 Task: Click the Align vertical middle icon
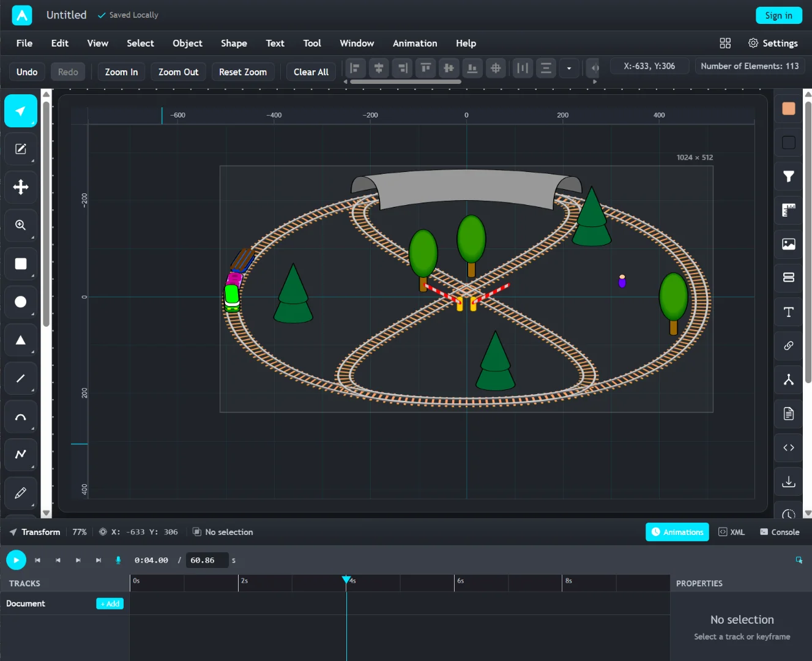coord(449,68)
